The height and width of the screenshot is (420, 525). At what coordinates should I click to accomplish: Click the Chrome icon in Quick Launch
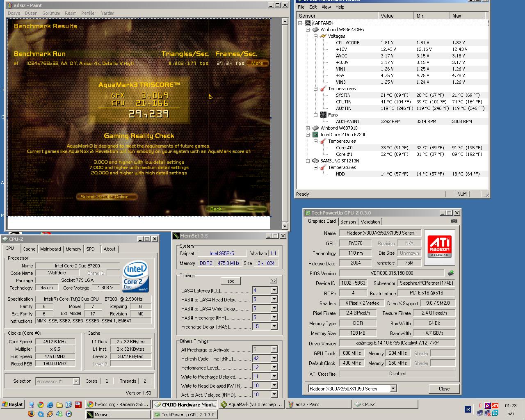tap(41, 404)
